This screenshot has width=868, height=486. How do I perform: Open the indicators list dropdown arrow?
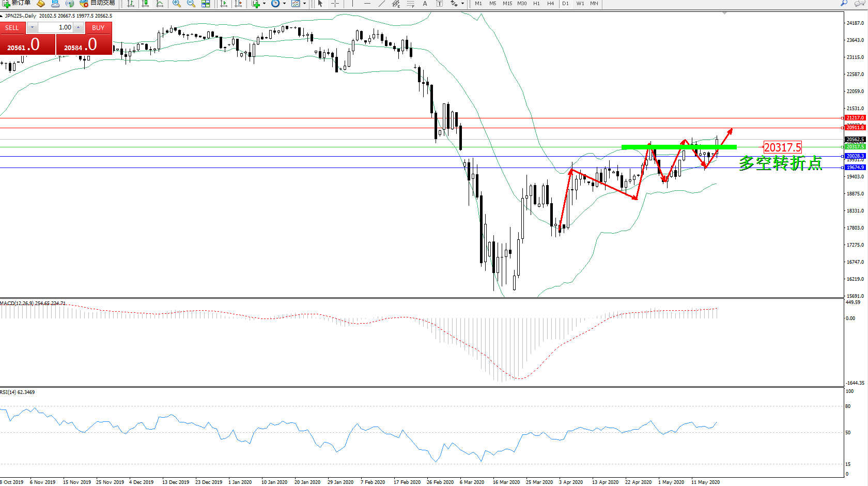[x=264, y=4]
